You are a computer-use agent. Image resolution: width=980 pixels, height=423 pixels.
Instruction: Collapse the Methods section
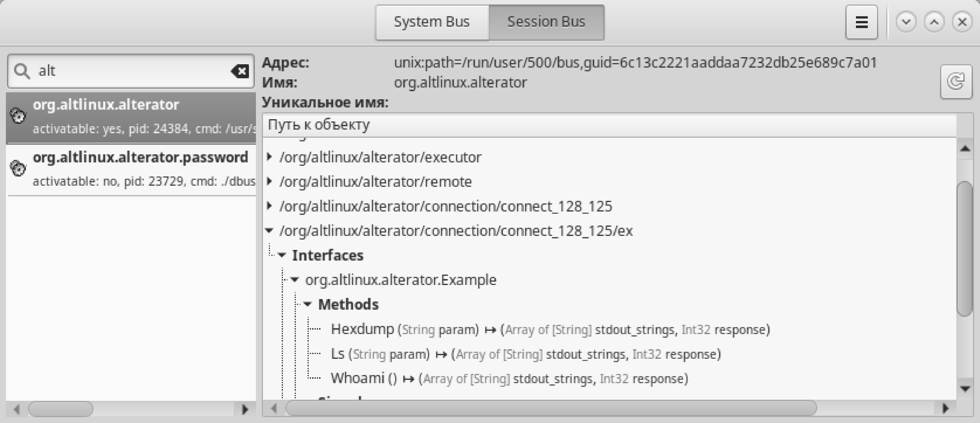(308, 304)
